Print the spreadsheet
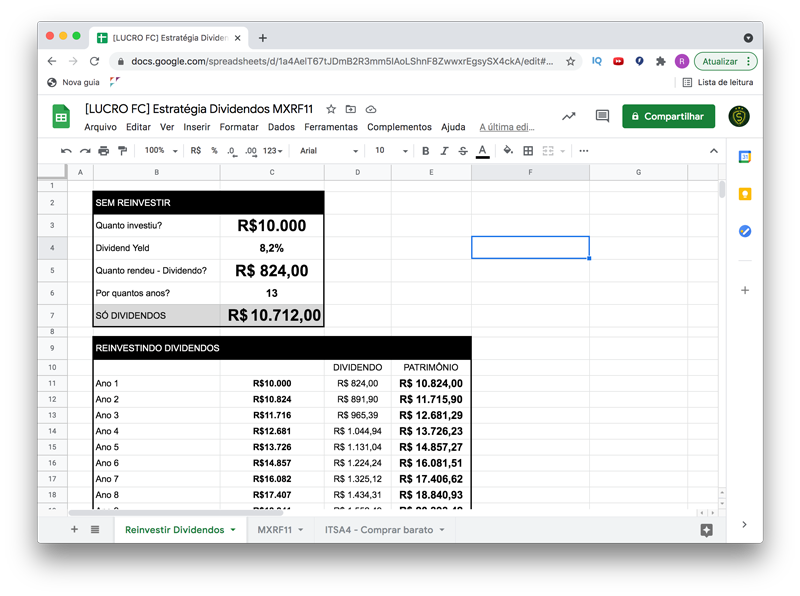The image size is (800, 596). [x=104, y=151]
